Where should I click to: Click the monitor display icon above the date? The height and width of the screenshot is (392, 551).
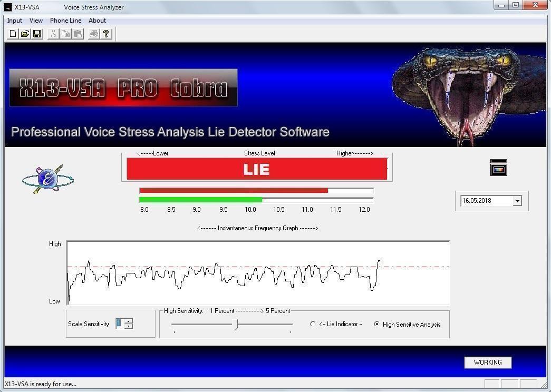pyautogui.click(x=498, y=168)
